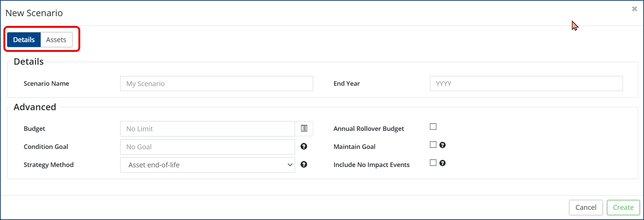This screenshot has height=220, width=644.
Task: Click the Advanced section heading
Action: click(x=35, y=107)
